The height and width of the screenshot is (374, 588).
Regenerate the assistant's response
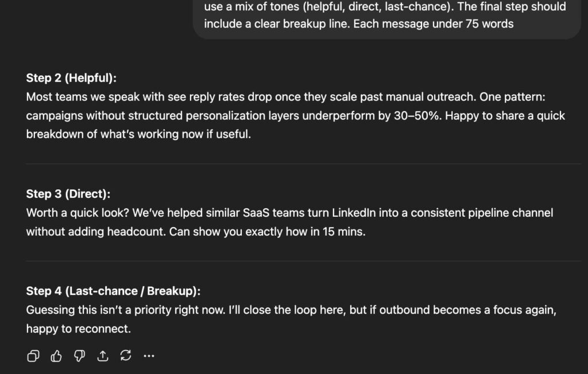(126, 356)
